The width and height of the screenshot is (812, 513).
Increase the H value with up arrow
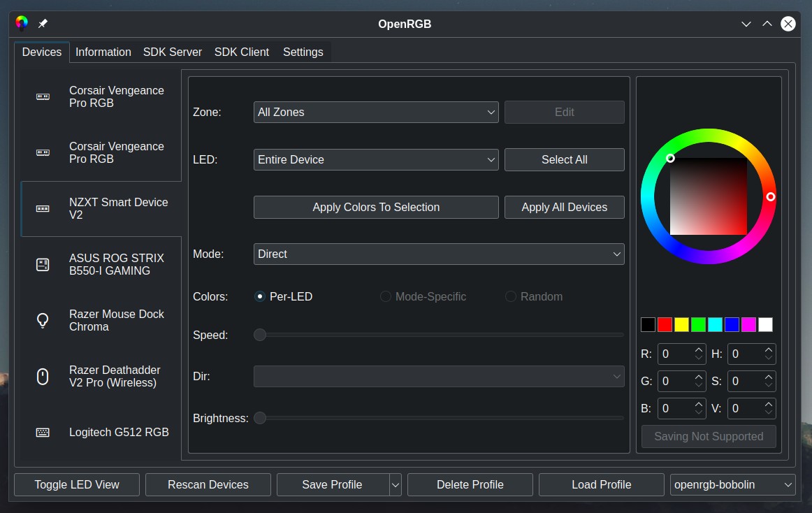click(x=769, y=349)
